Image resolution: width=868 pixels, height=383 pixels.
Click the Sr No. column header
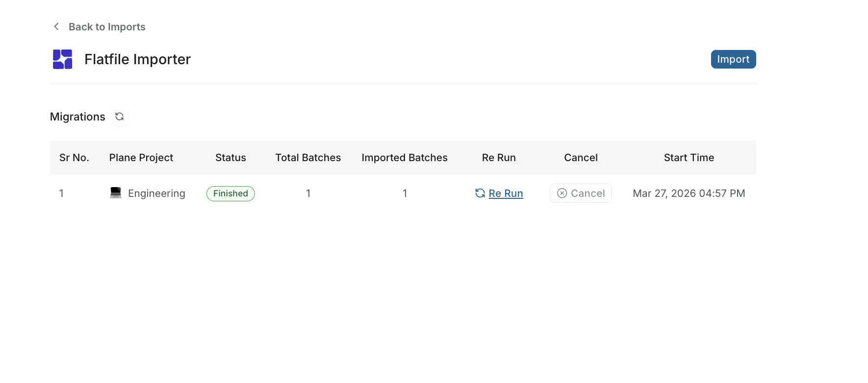pyautogui.click(x=74, y=158)
